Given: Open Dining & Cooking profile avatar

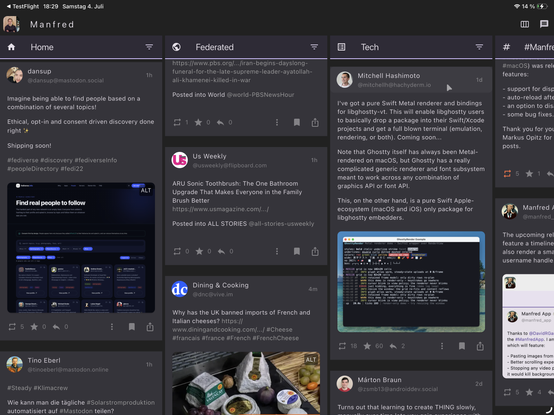Looking at the screenshot, I should coord(179,289).
